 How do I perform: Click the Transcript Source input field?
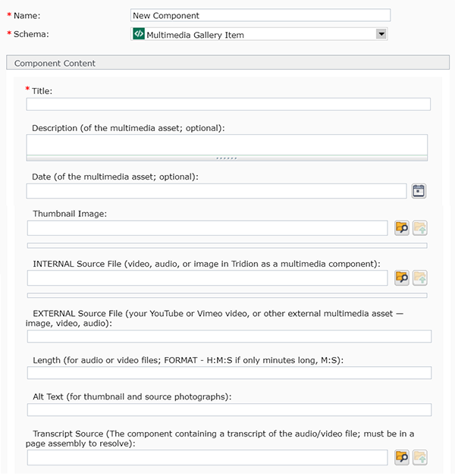pyautogui.click(x=207, y=457)
